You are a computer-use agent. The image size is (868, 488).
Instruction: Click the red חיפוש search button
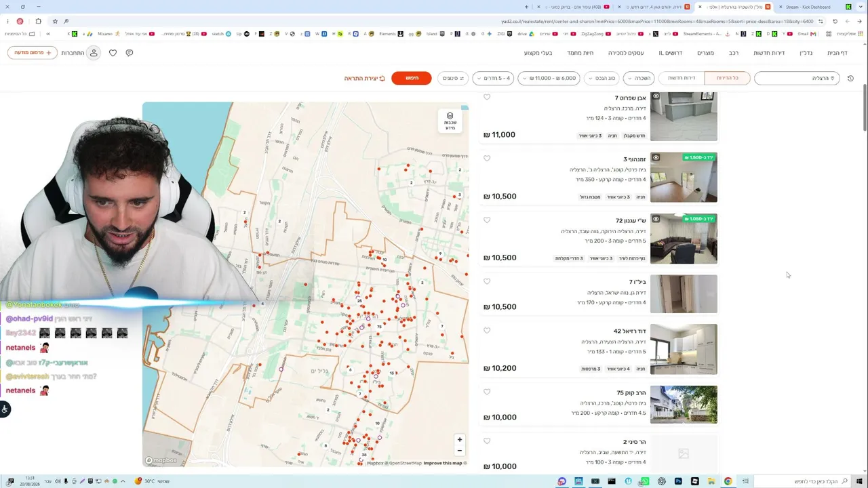point(412,78)
